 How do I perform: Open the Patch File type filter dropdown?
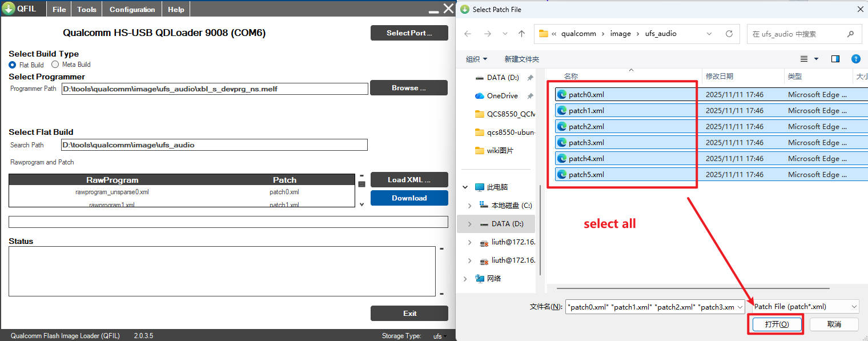[805, 307]
